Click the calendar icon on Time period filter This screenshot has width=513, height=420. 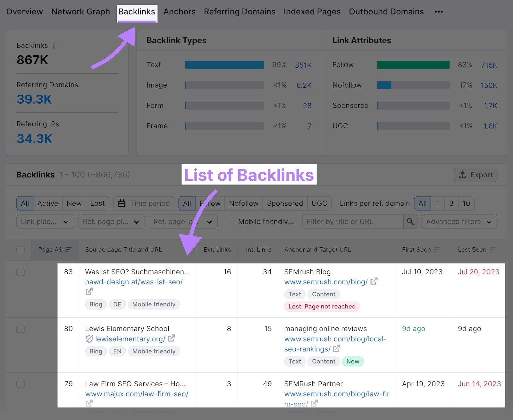tap(122, 203)
